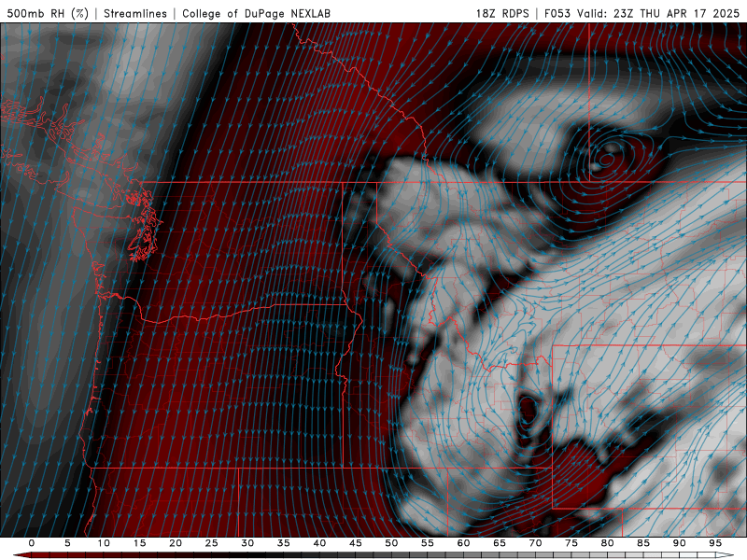Click the "70" label on the RH scale
This screenshot has height=560, width=747.
coord(535,543)
